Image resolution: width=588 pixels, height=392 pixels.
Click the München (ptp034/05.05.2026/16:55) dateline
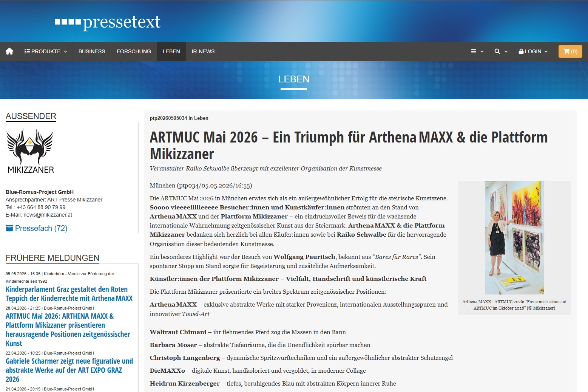201,186
